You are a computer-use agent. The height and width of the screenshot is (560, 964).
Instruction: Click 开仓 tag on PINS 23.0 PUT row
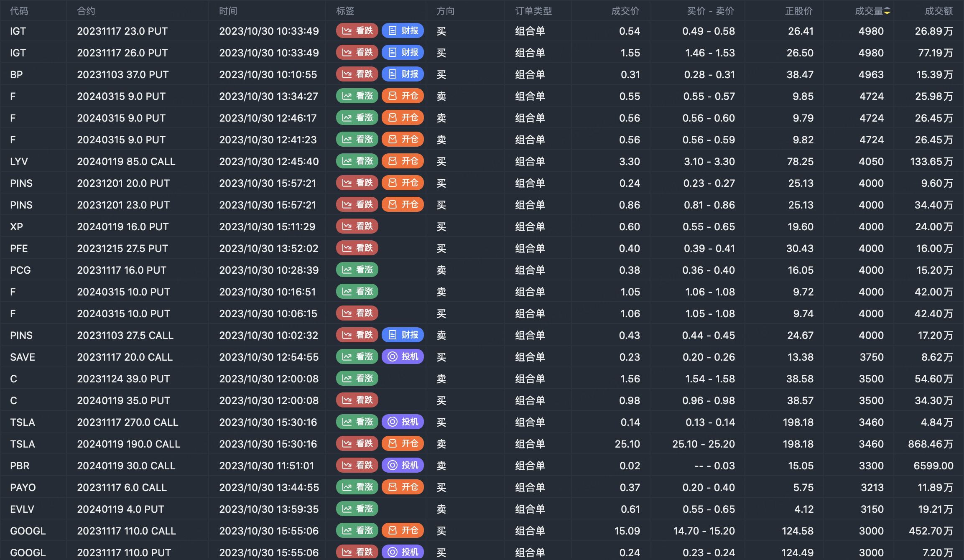pyautogui.click(x=403, y=204)
